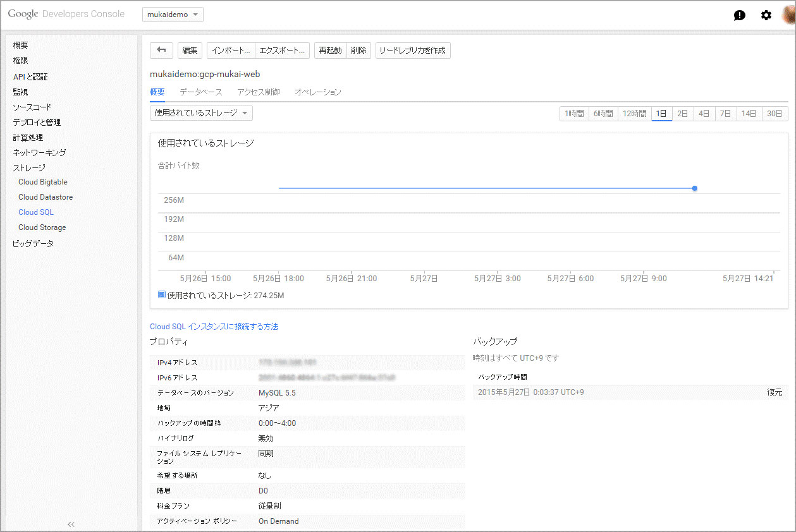Click the blue storage legend square

point(162,294)
